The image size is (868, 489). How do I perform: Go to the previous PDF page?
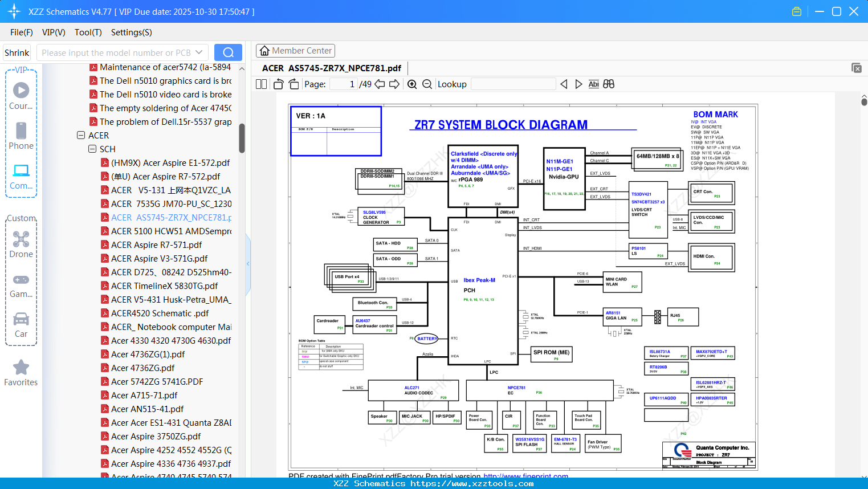(380, 84)
